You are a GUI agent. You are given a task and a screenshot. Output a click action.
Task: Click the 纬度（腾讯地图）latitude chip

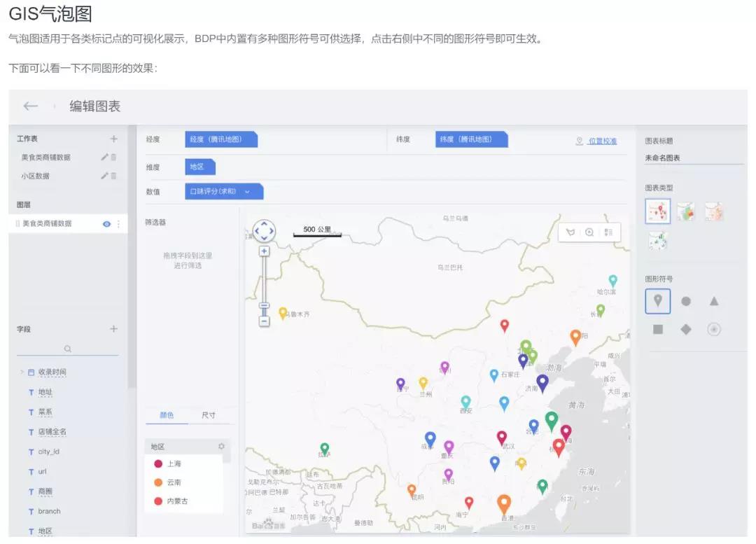[472, 139]
